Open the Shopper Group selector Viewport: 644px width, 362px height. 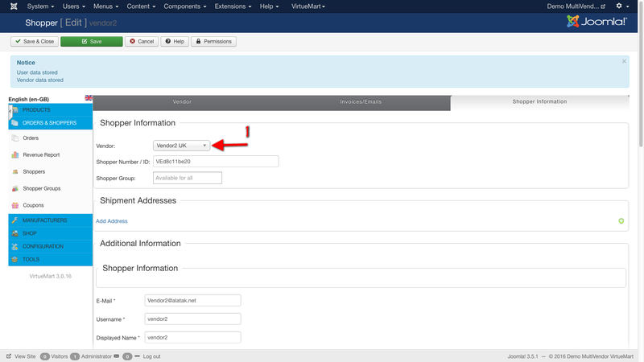click(x=188, y=178)
